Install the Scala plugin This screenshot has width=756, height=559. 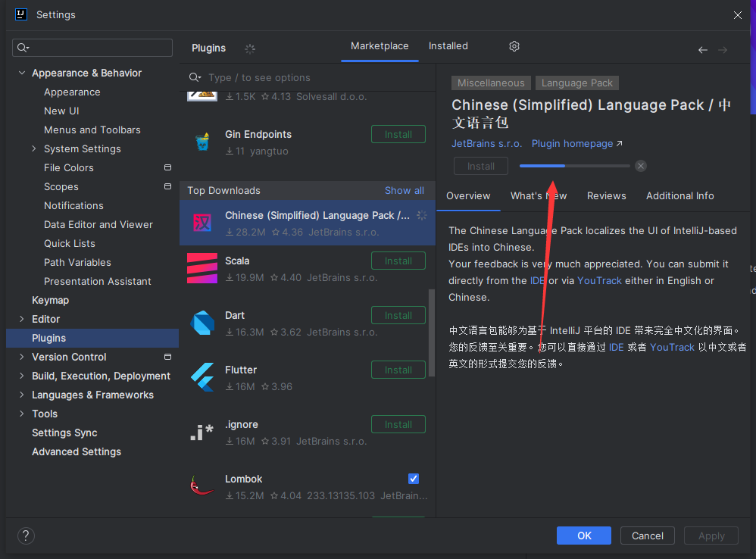click(x=398, y=261)
